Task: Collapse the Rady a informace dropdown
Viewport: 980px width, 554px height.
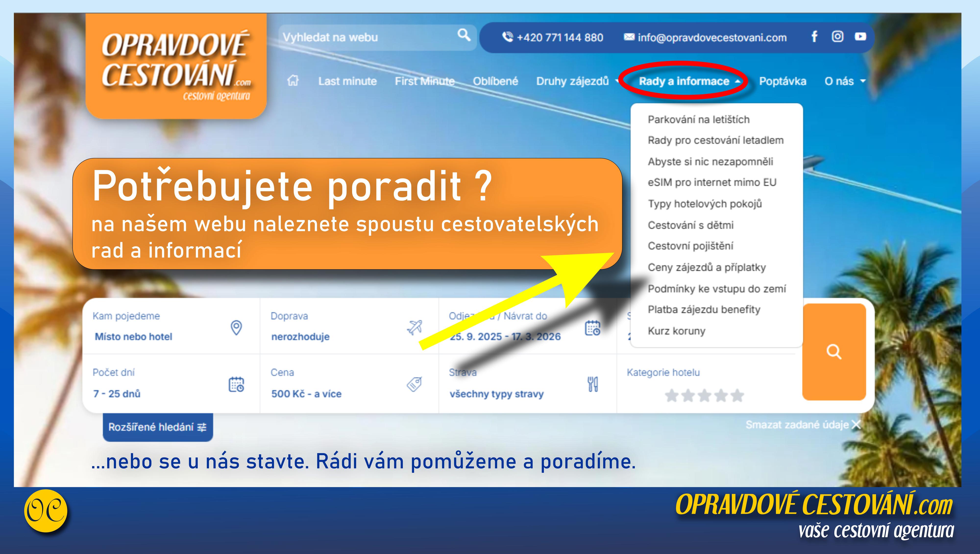Action: click(690, 81)
